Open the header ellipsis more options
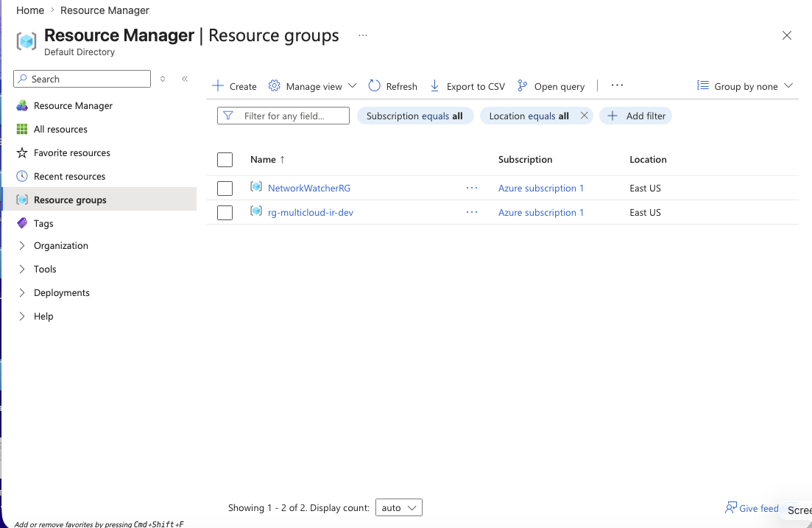The width and height of the screenshot is (812, 528). coord(363,35)
